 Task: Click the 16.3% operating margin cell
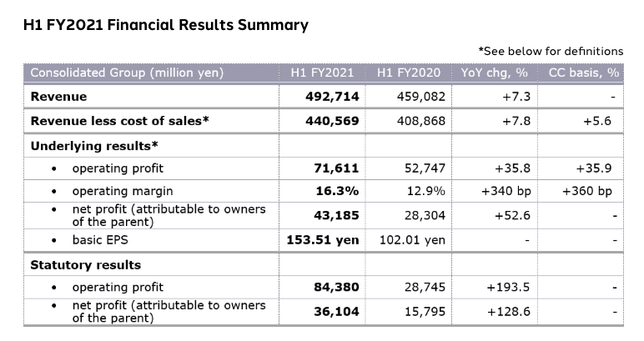click(337, 191)
